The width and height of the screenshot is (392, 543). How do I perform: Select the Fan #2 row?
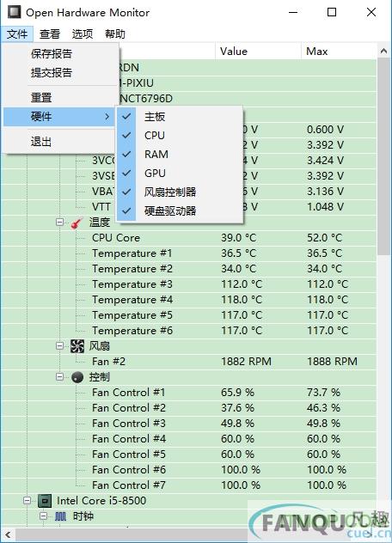[x=189, y=362]
